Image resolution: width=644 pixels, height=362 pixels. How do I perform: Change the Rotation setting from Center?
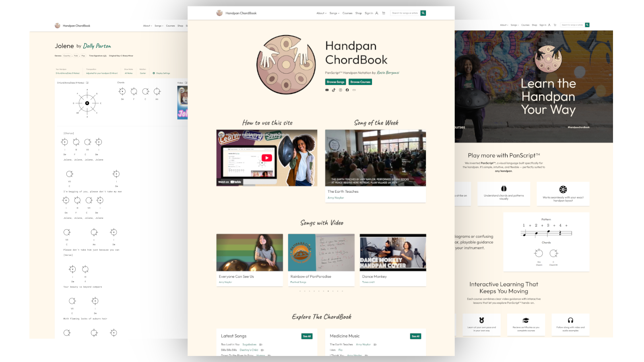[143, 73]
